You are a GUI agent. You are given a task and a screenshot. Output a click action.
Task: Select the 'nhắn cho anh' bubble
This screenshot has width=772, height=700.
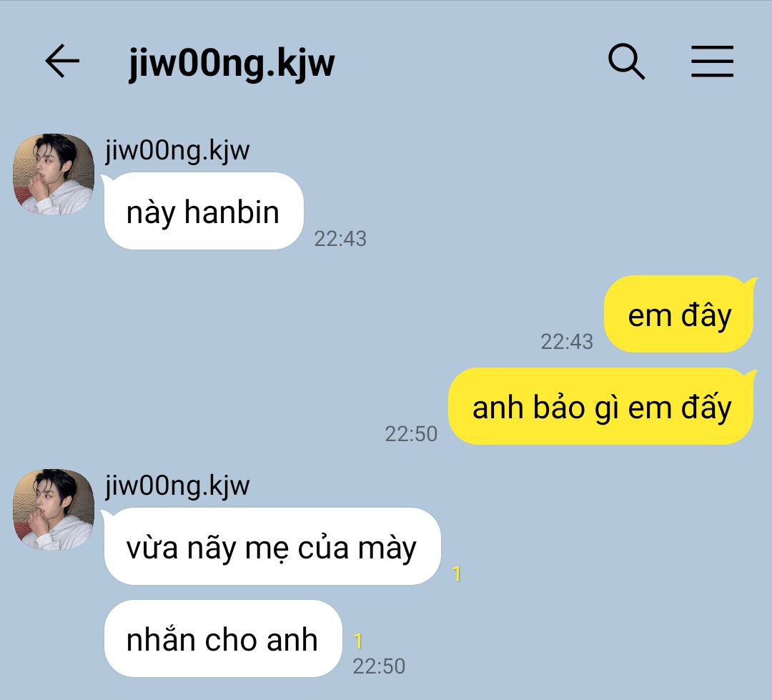222,639
